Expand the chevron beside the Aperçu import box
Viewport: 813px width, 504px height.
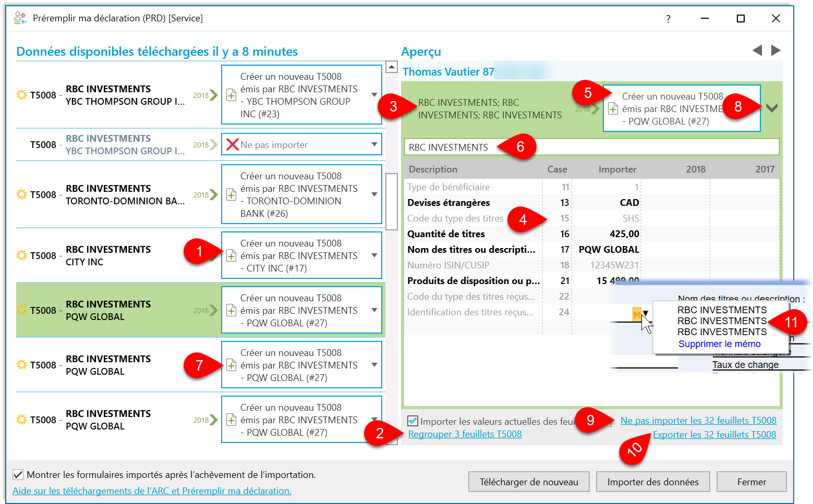(x=772, y=108)
